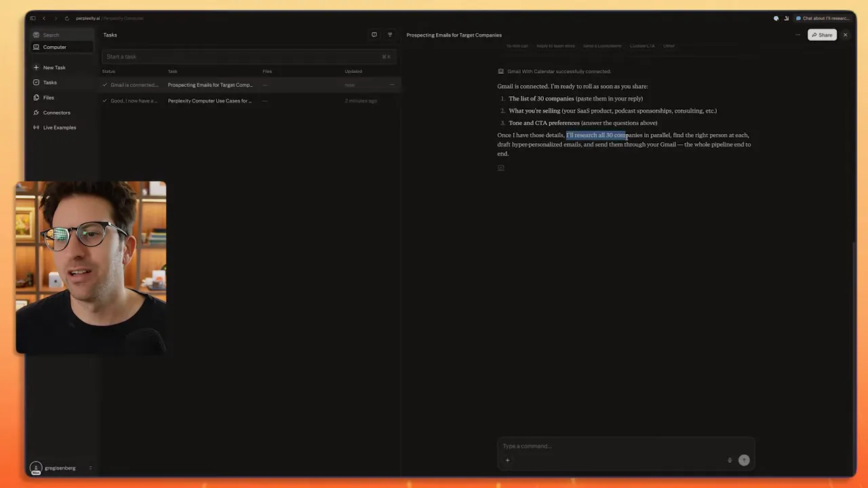Click the plus icon beside New Task
868x488 pixels.
37,68
